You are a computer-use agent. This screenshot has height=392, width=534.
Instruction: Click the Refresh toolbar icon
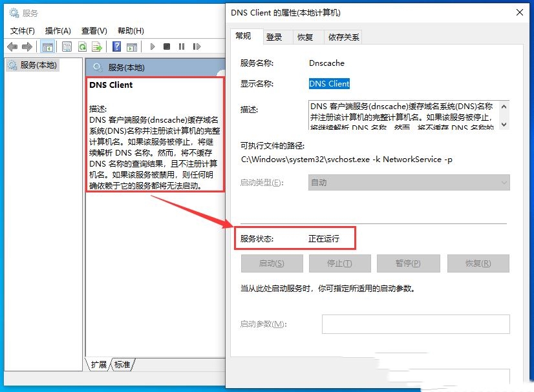pos(83,46)
